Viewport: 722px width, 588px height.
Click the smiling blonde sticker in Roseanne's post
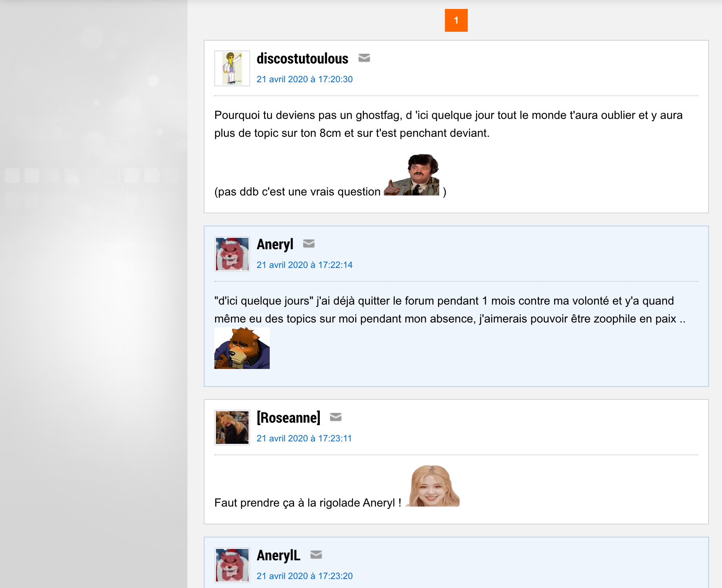coord(432,486)
